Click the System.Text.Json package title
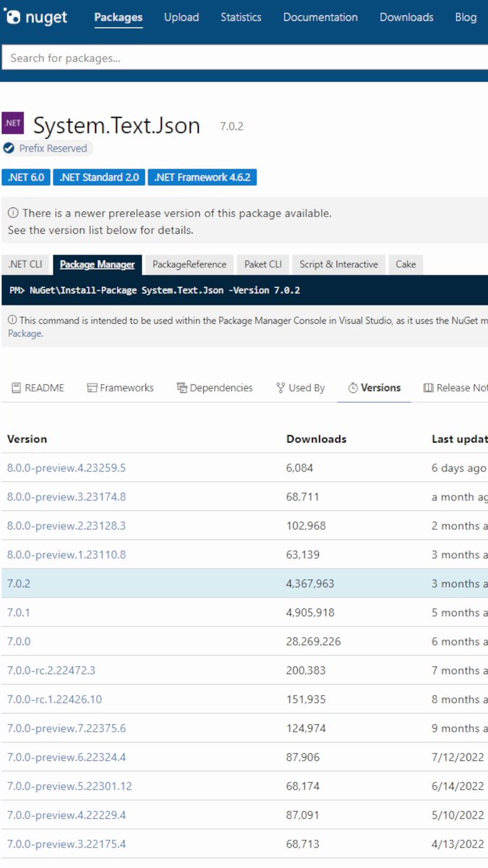The height and width of the screenshot is (868, 488). (117, 125)
